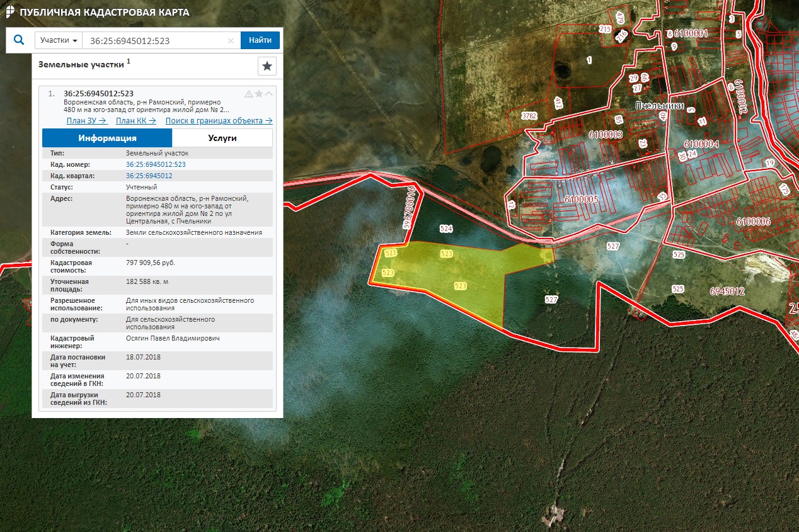Add parcel 523 to favorites via small star
The image size is (799, 532).
tap(259, 94)
